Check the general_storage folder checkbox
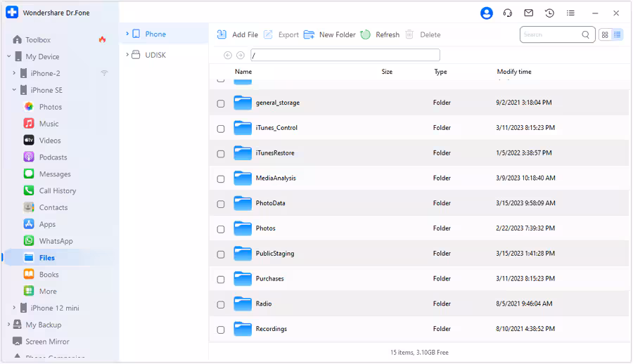 (x=221, y=104)
